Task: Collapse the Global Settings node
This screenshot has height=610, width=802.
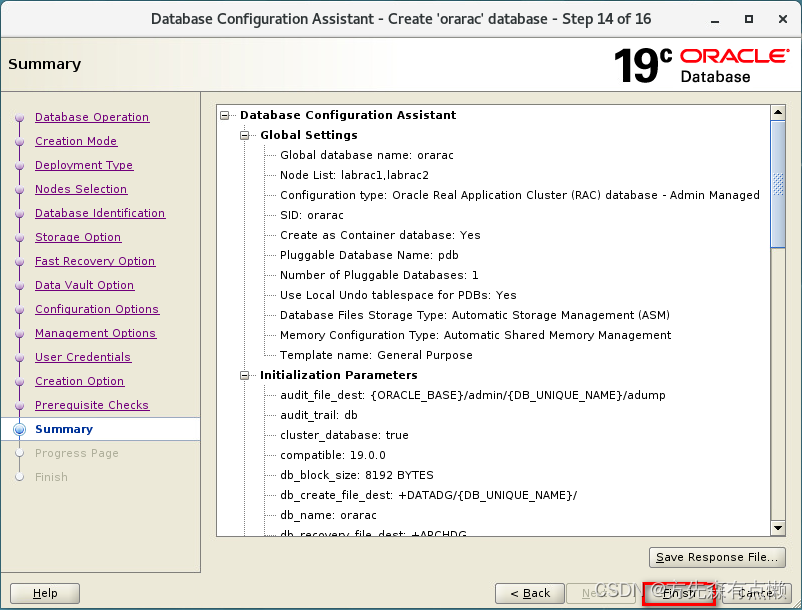Action: [244, 135]
